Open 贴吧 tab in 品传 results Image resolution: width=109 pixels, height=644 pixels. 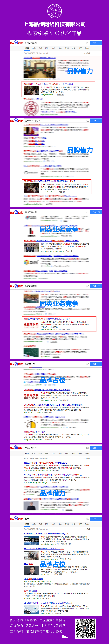[67, 524]
